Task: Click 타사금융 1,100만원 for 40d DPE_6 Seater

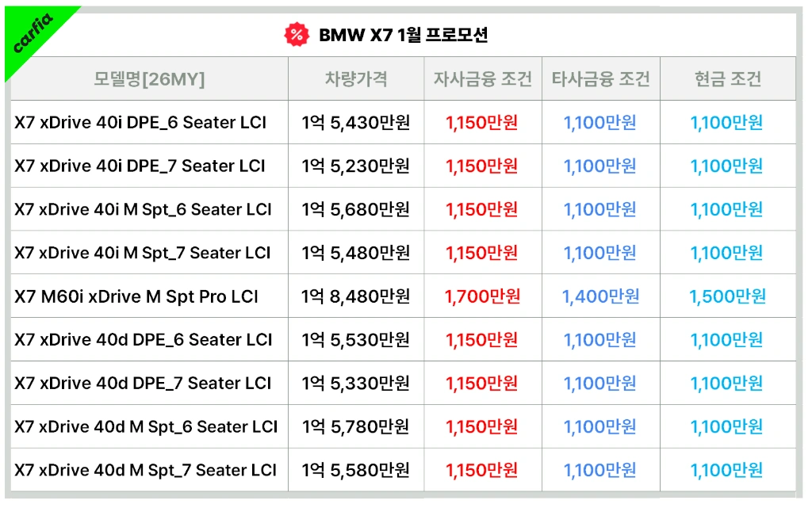Action: 599,340
